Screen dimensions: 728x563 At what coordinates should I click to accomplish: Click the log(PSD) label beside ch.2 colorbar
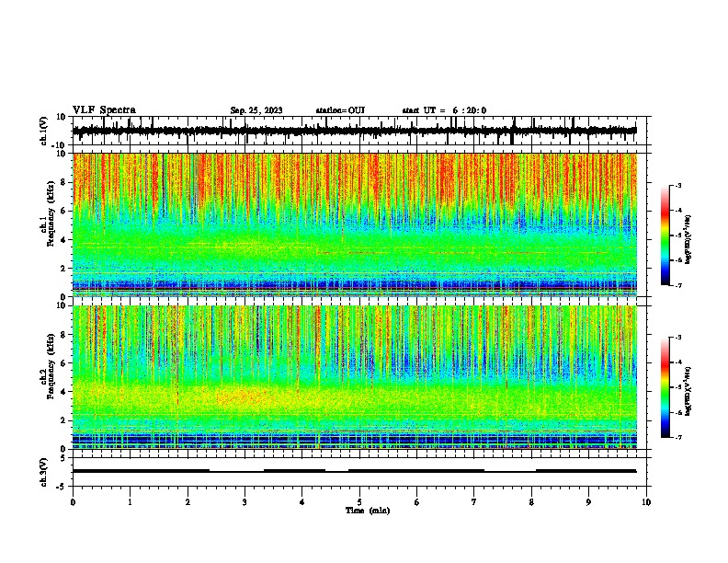(688, 391)
